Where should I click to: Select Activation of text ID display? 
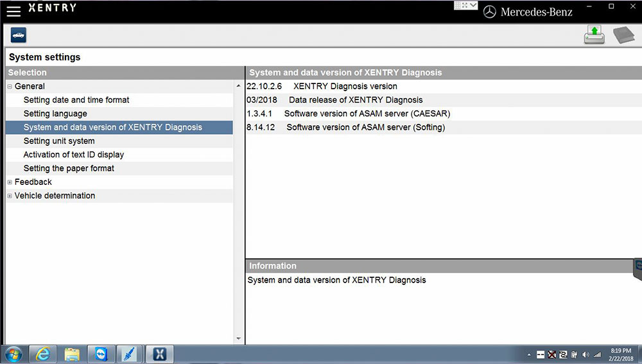point(119,155)
